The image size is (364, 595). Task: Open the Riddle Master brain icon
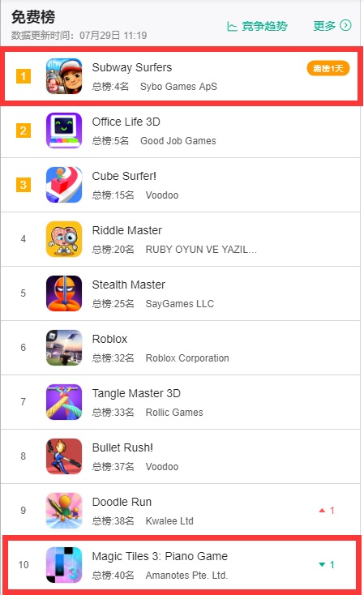64,239
